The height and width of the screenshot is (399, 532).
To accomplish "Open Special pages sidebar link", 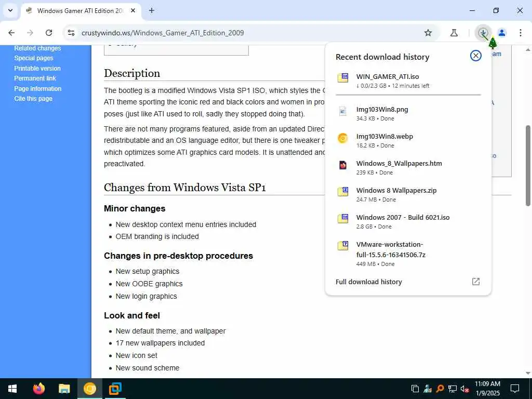I will tap(34, 58).
